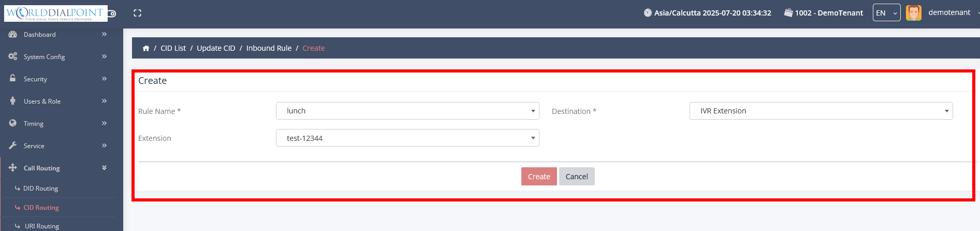The height and width of the screenshot is (231, 980).
Task: Expand the Users & Role menu
Action: coord(104,101)
